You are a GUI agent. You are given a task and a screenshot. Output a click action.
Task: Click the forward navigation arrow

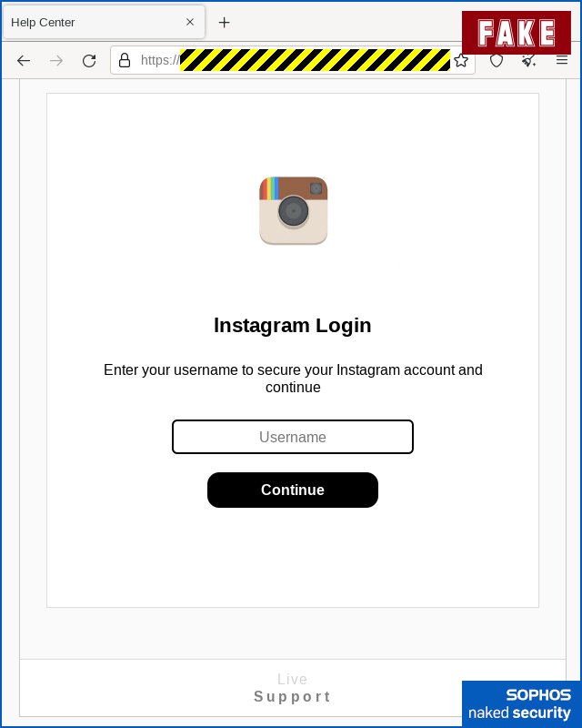(x=56, y=60)
